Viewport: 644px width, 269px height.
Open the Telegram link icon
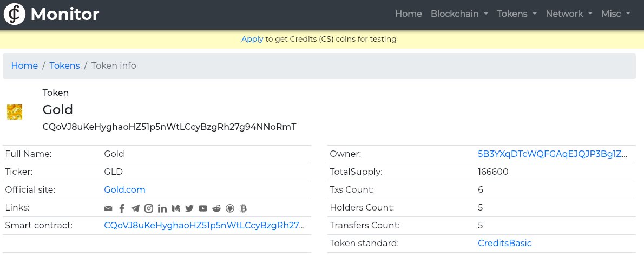(x=135, y=208)
